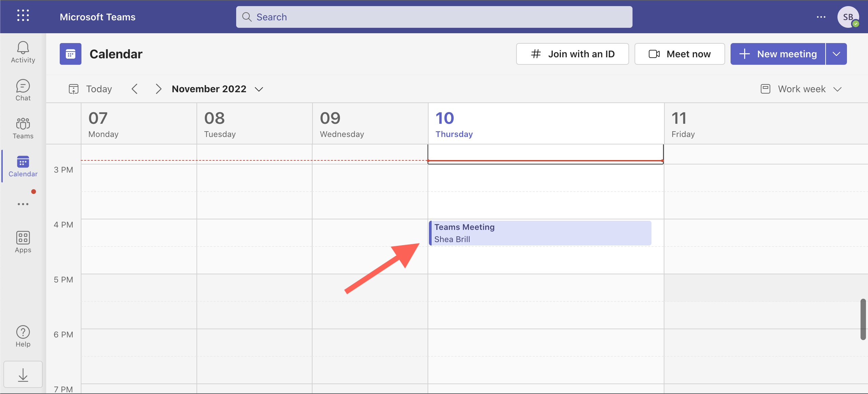Click the 4 PM time label
The image size is (868, 394).
pos(63,225)
